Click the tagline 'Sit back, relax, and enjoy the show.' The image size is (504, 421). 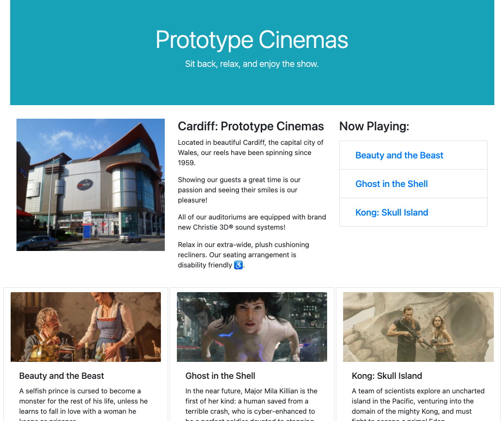252,64
